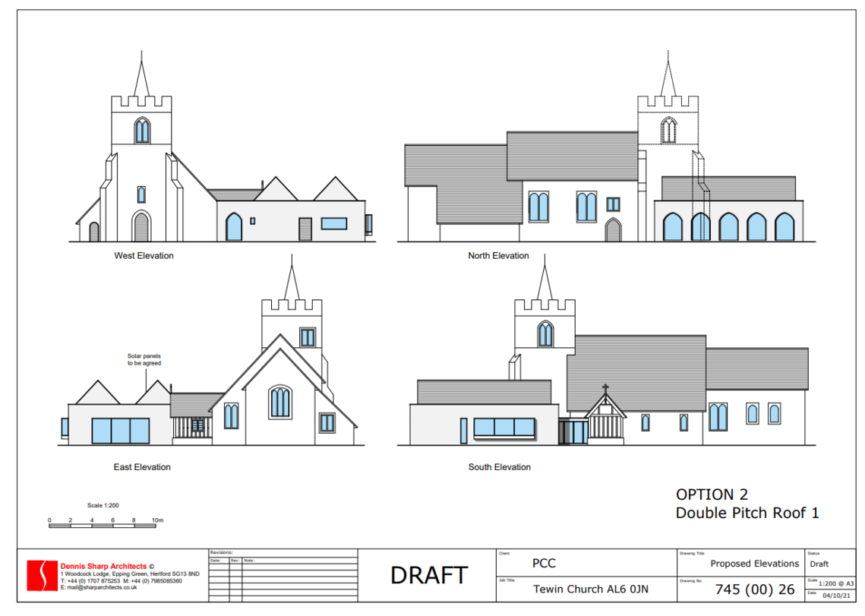Click the "West Elevation" caption

(x=144, y=255)
